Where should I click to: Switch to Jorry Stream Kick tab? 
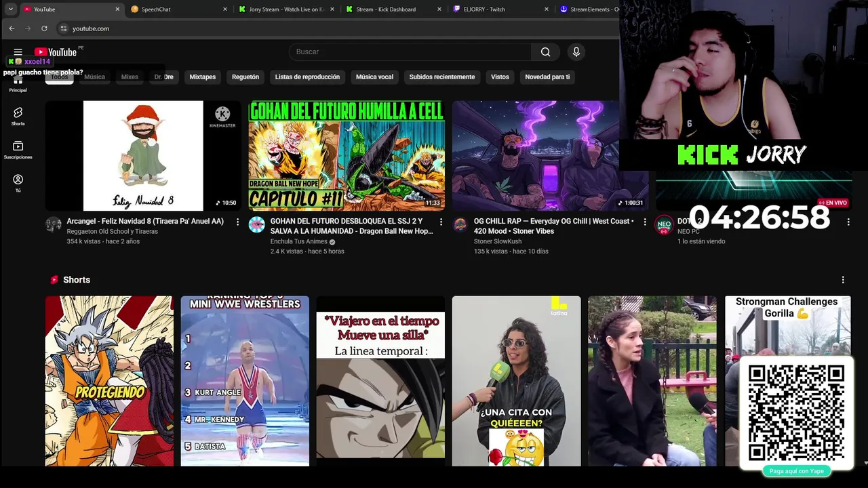pyautogui.click(x=287, y=9)
